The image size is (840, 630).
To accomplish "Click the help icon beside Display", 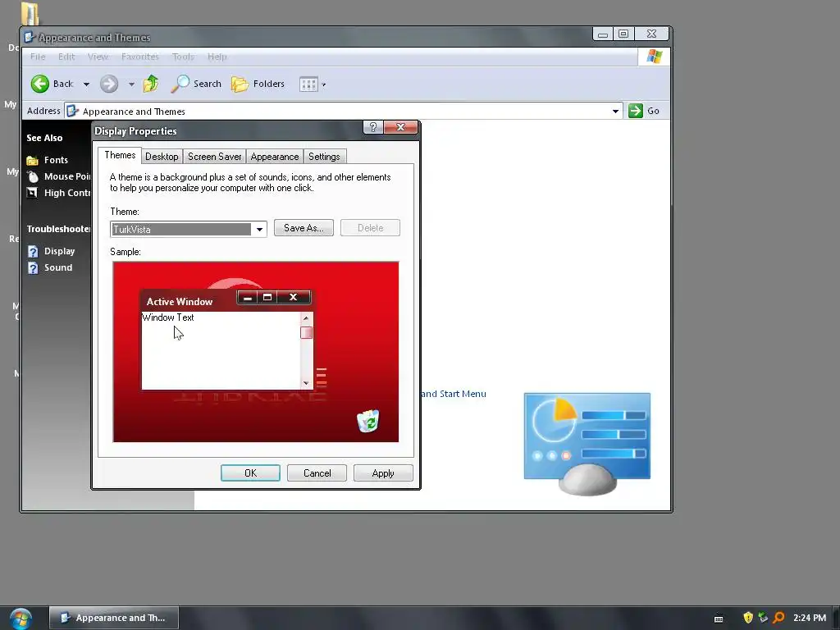I will 33,251.
